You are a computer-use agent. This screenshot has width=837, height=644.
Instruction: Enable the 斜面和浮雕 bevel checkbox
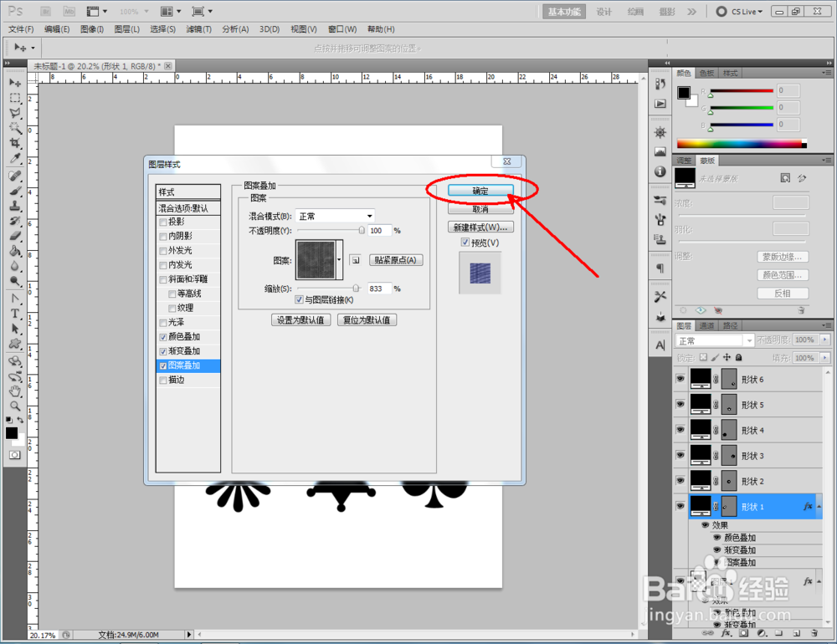163,279
